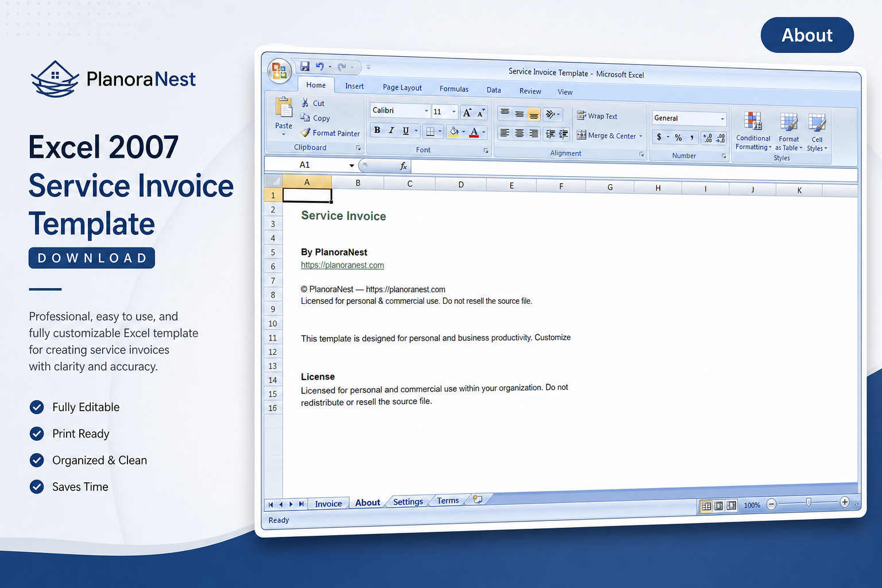Switch to the Data ribbon tab
The height and width of the screenshot is (588, 882).
(494, 90)
